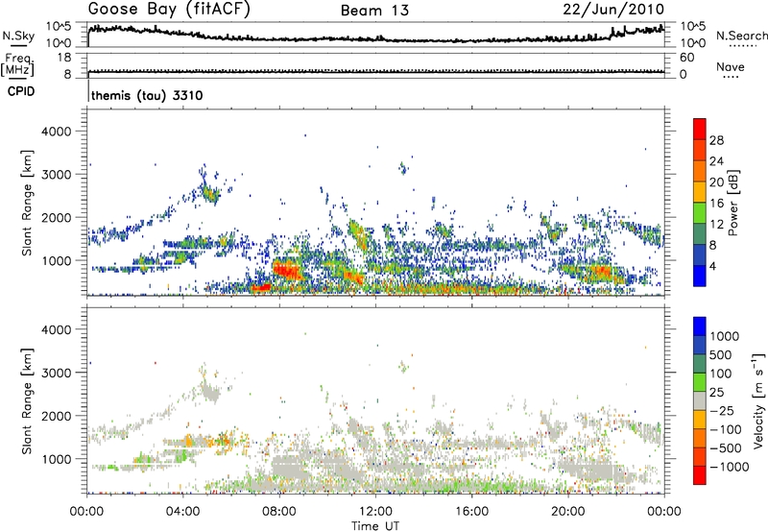Click the "2000" tick on power panel axis
The image size is (768, 532).
tap(56, 217)
